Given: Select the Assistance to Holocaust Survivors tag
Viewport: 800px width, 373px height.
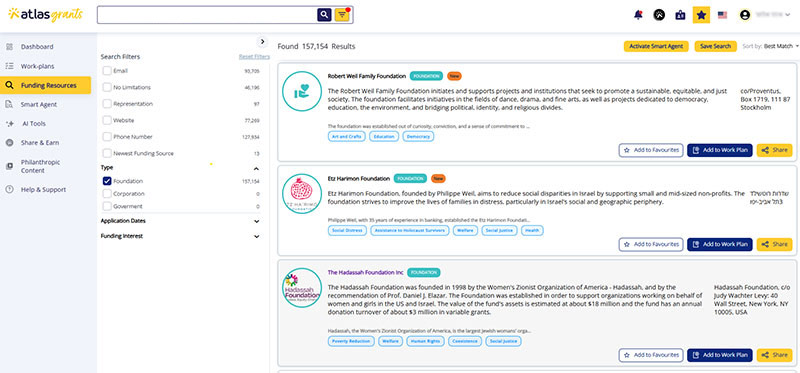Looking at the screenshot, I should tap(410, 231).
